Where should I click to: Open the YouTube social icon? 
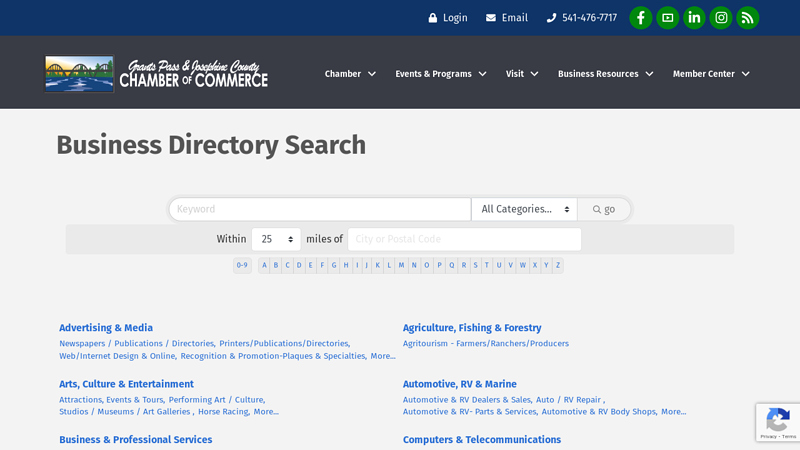point(667,18)
